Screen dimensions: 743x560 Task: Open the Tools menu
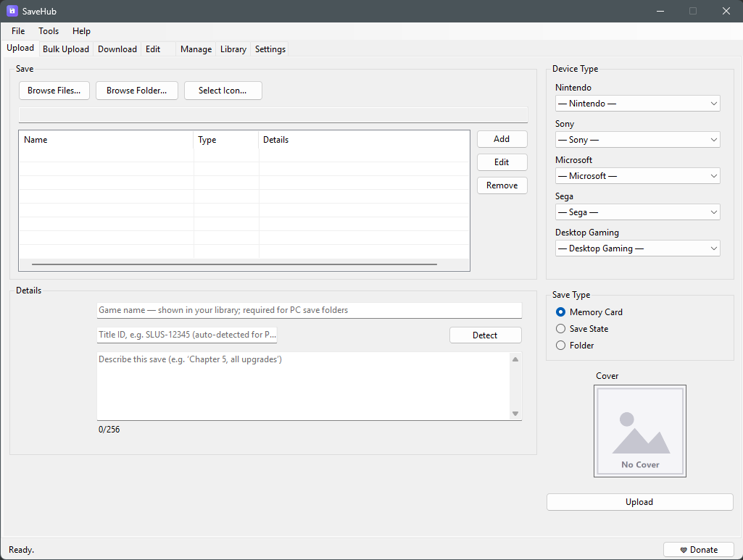[x=49, y=30]
